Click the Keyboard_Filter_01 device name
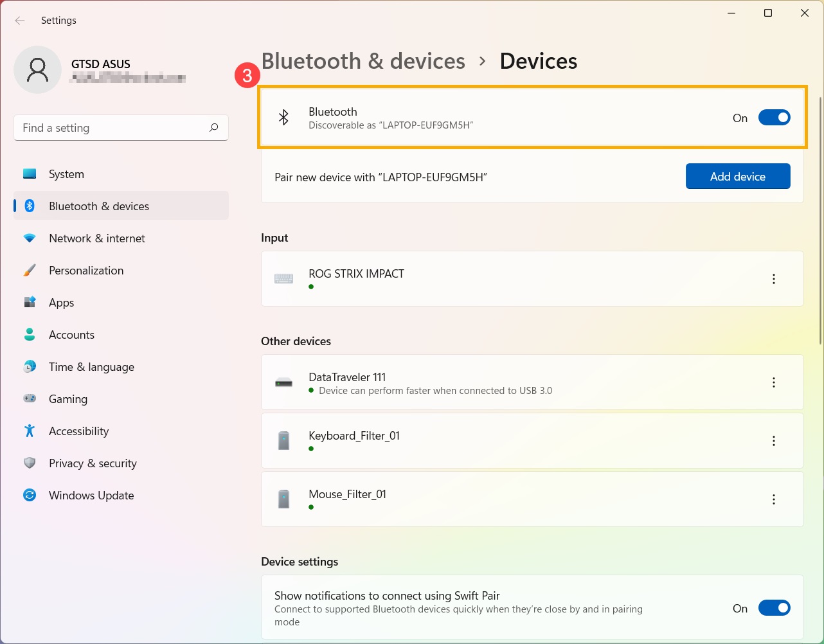Image resolution: width=824 pixels, height=644 pixels. pos(354,436)
